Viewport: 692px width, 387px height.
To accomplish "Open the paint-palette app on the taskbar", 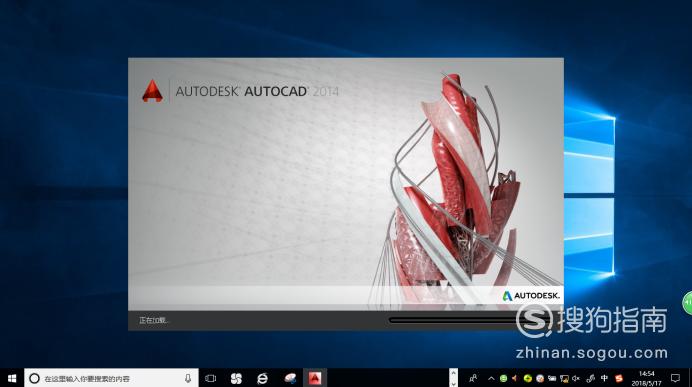I will pyautogui.click(x=290, y=378).
